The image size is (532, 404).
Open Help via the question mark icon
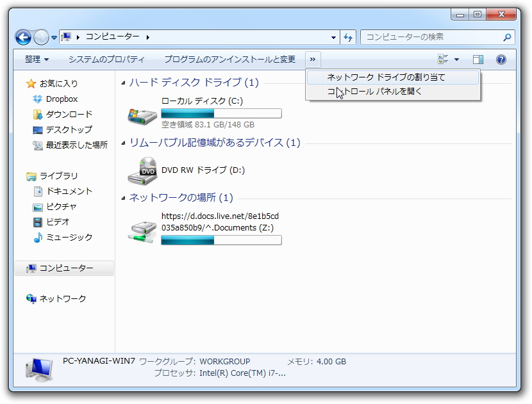point(501,60)
